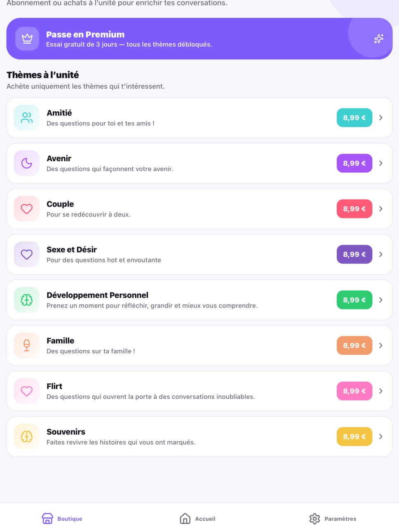Select the Famille glass icon
The height and width of the screenshot is (532, 399).
pyautogui.click(x=27, y=346)
